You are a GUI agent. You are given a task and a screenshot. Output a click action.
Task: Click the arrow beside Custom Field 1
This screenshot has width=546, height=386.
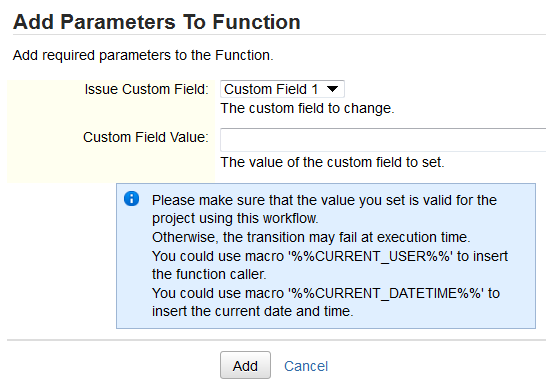333,89
